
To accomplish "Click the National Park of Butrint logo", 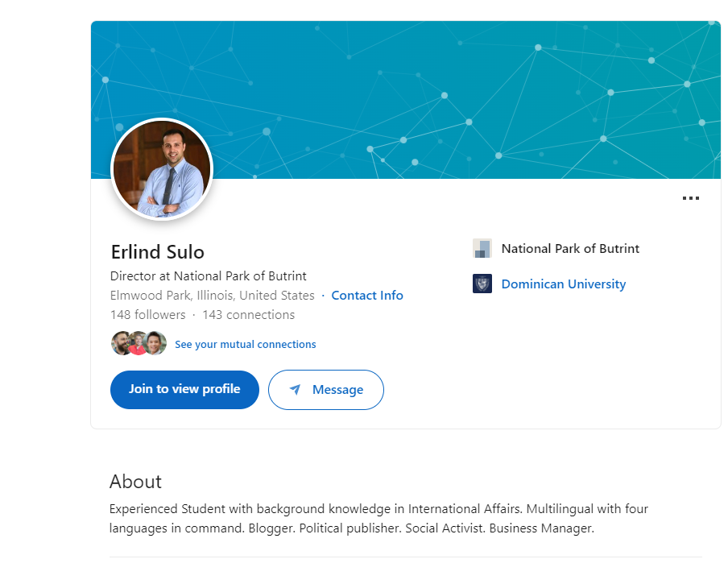I will [482, 248].
